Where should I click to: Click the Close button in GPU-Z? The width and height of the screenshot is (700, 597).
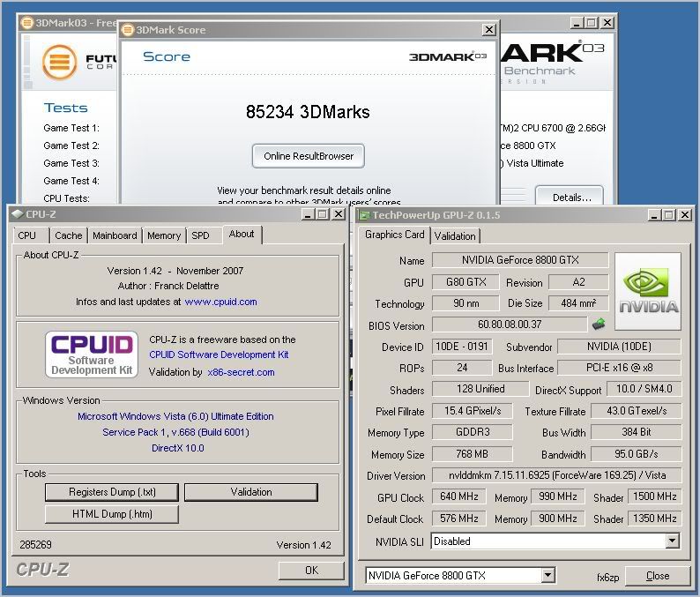pos(657,576)
